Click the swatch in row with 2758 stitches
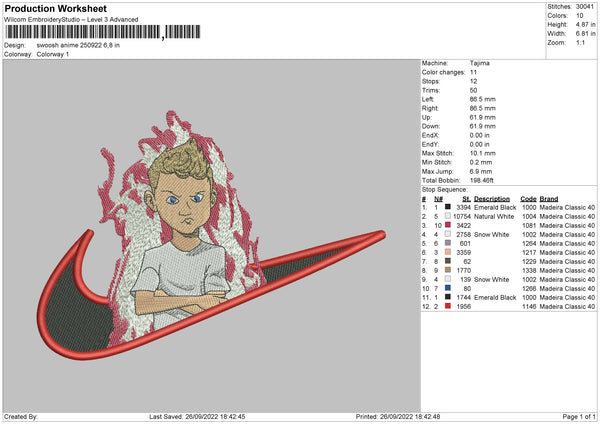Viewport: 600px width, 424px height. [x=448, y=234]
